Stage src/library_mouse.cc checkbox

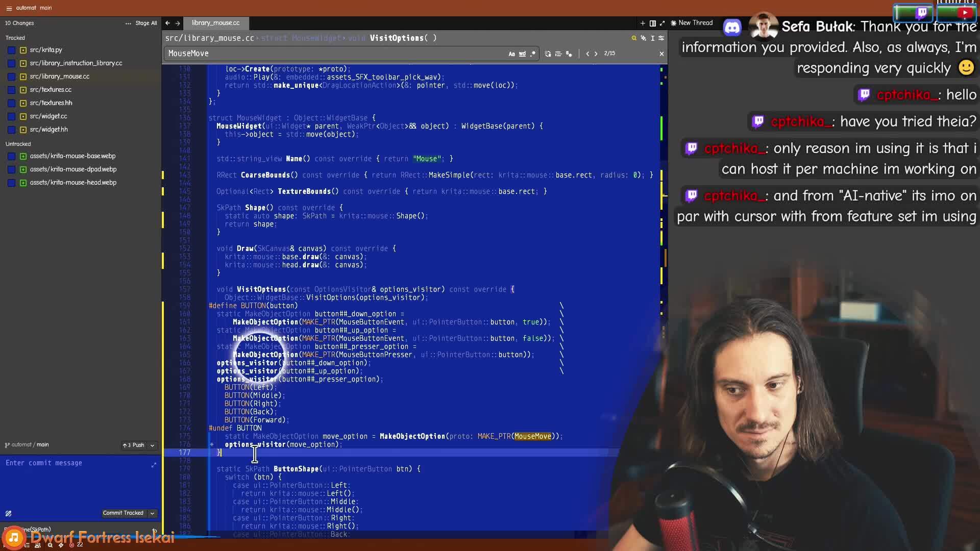11,77
